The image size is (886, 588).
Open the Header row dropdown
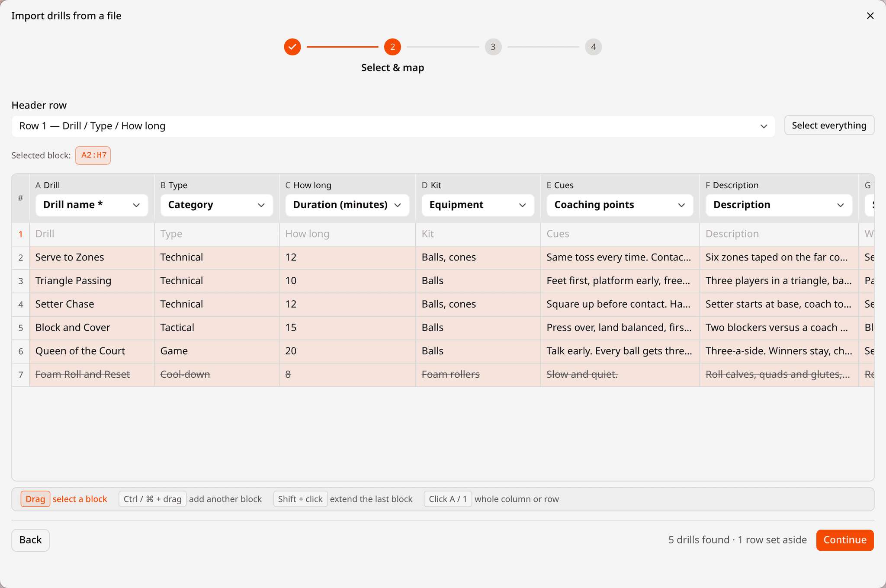[x=393, y=126]
